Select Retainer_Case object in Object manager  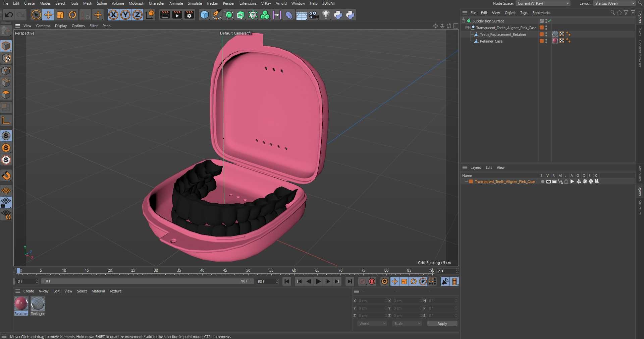(491, 41)
